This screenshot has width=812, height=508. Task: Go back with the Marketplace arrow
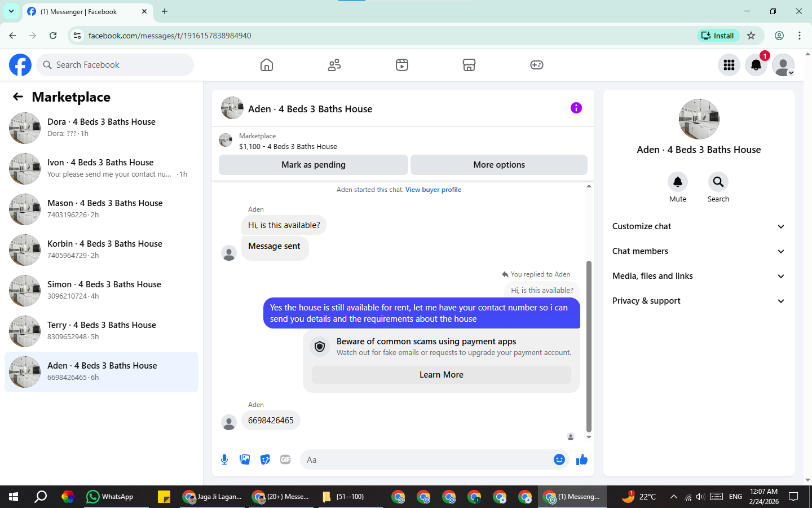tap(18, 97)
